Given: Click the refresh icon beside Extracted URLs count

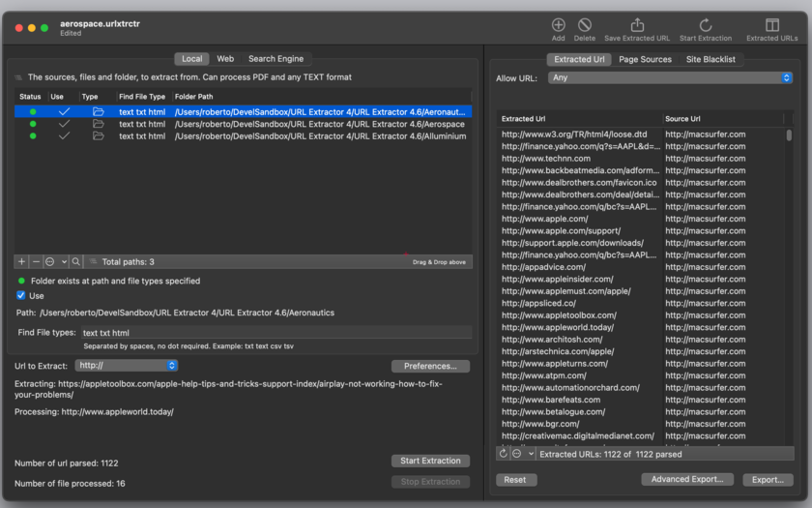Looking at the screenshot, I should tap(503, 454).
